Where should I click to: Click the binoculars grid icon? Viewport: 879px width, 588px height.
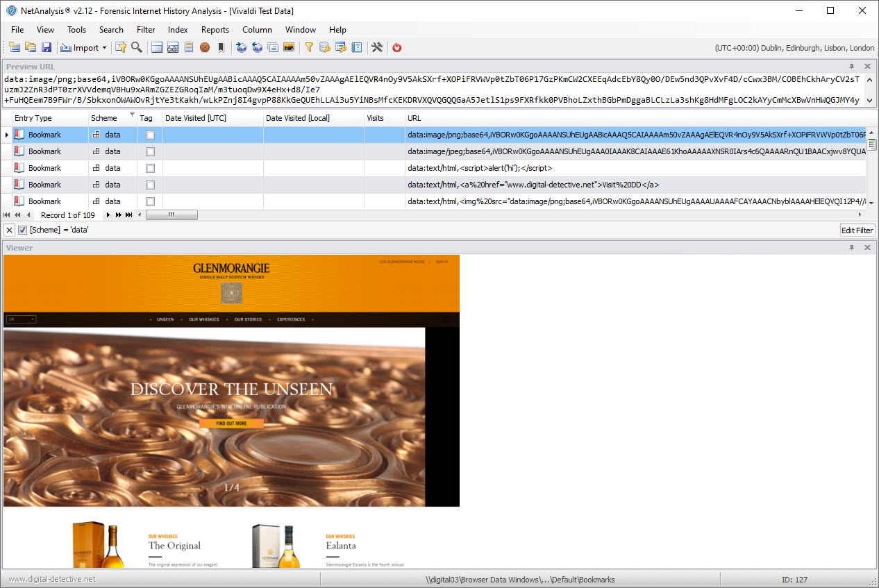(x=173, y=47)
